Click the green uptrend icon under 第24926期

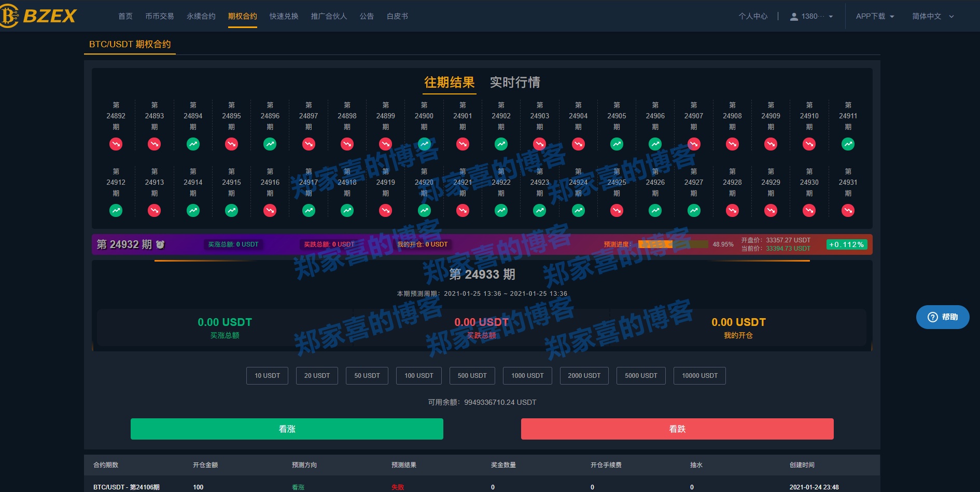pyautogui.click(x=655, y=210)
